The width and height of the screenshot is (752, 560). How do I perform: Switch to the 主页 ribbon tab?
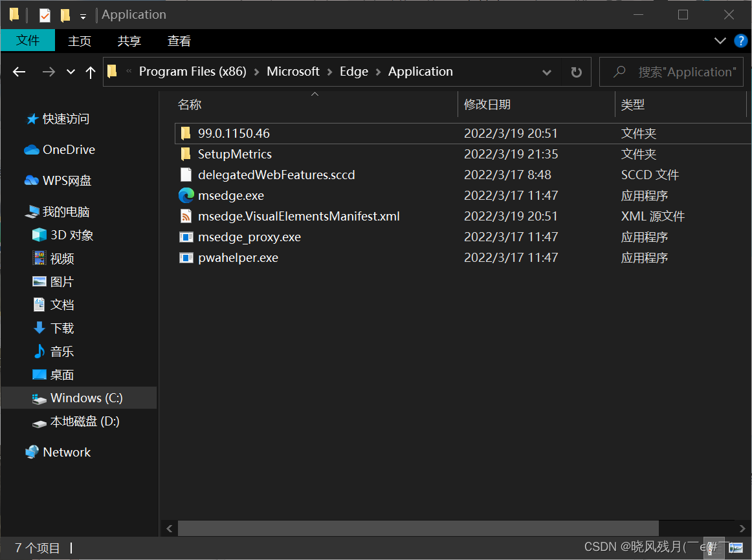click(80, 41)
